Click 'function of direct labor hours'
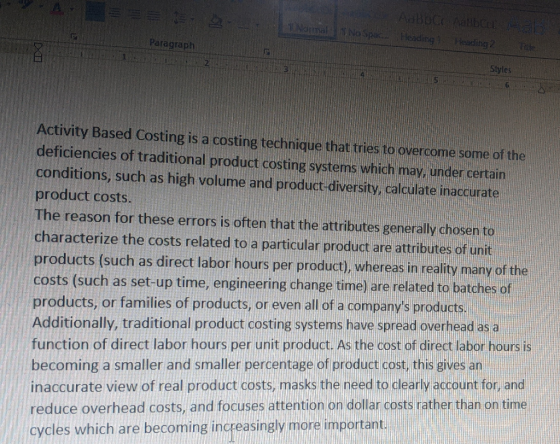Viewport: 560px width, 444px height. [129, 344]
